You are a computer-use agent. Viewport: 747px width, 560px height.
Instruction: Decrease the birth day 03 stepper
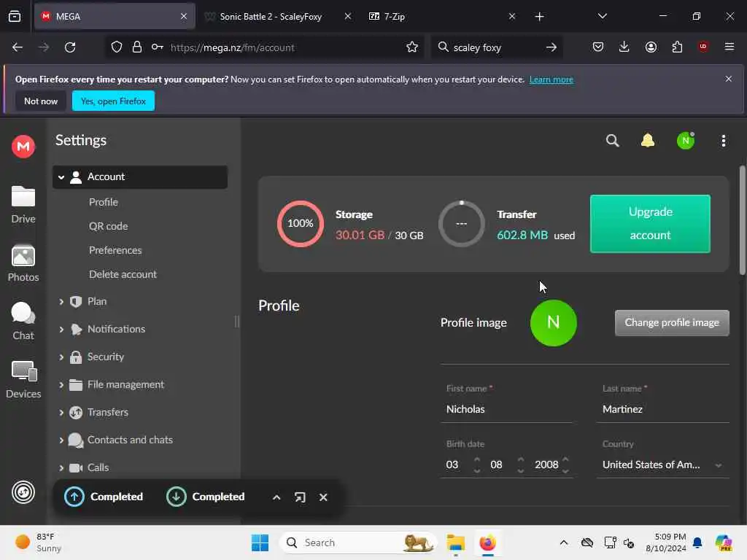pyautogui.click(x=477, y=470)
